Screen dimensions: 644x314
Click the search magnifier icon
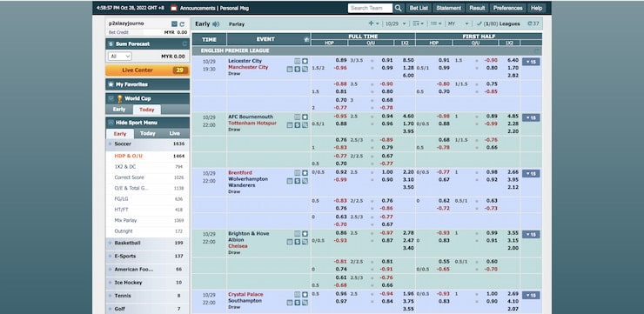coord(399,8)
